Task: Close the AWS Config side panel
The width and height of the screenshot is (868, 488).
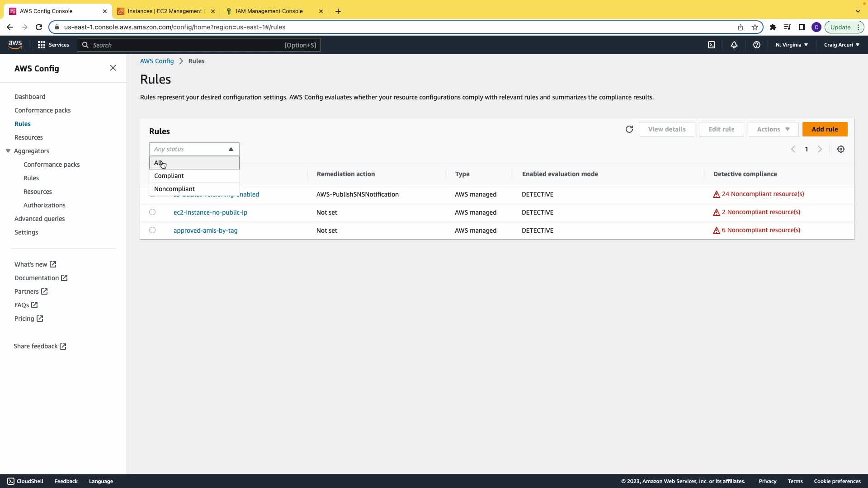Action: click(x=113, y=68)
